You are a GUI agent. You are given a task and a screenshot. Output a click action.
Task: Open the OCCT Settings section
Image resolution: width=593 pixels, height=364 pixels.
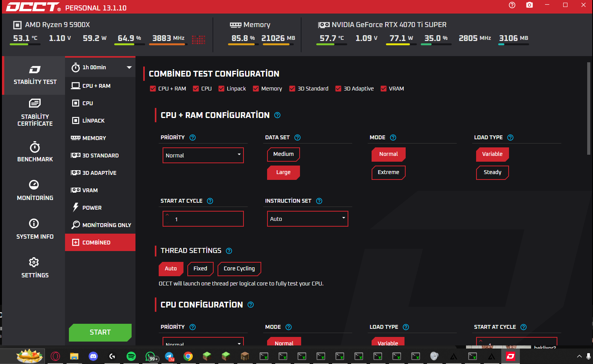pyautogui.click(x=35, y=268)
